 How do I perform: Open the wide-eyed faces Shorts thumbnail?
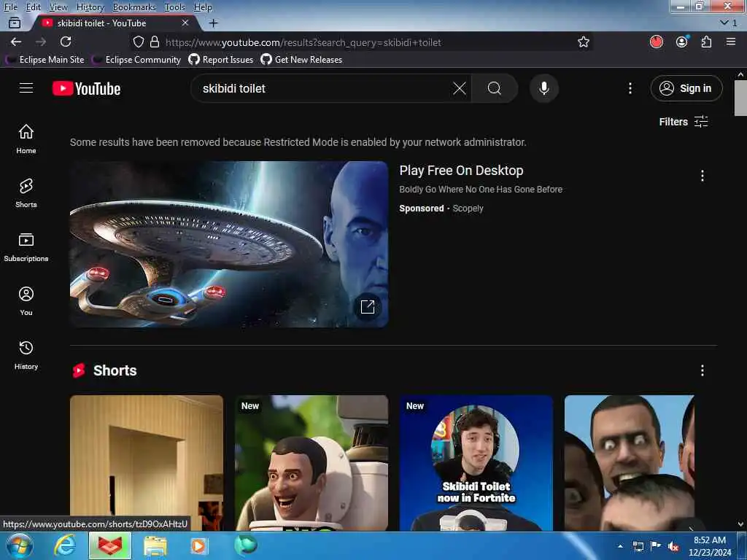click(630, 463)
